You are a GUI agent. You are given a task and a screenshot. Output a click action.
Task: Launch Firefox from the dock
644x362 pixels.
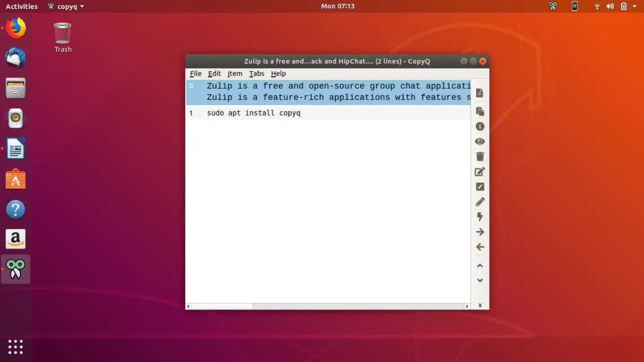16,28
